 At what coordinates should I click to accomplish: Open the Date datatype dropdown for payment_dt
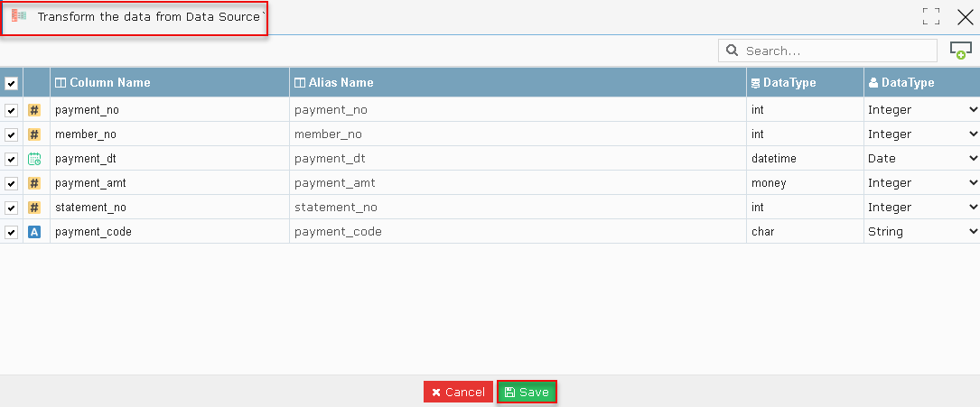(x=922, y=159)
